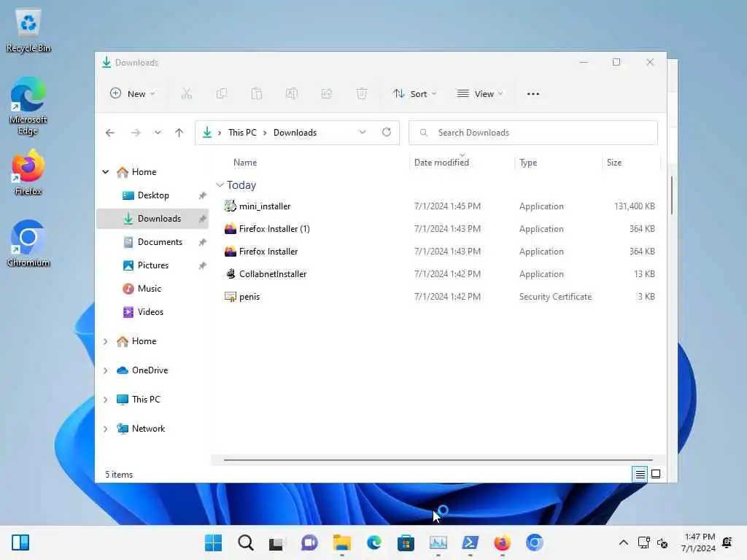Open Firefox from the taskbar
This screenshot has width=747, height=560.
502,542
